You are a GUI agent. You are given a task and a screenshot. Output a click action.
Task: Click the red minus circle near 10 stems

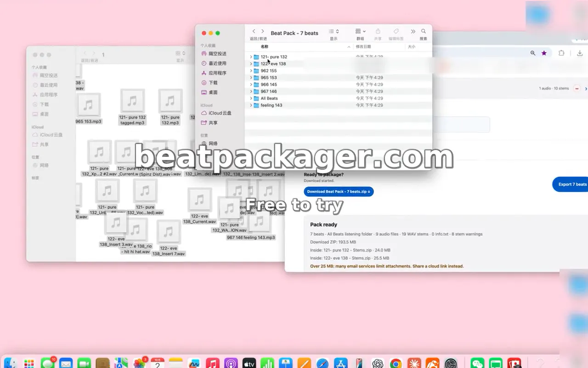[577, 88]
